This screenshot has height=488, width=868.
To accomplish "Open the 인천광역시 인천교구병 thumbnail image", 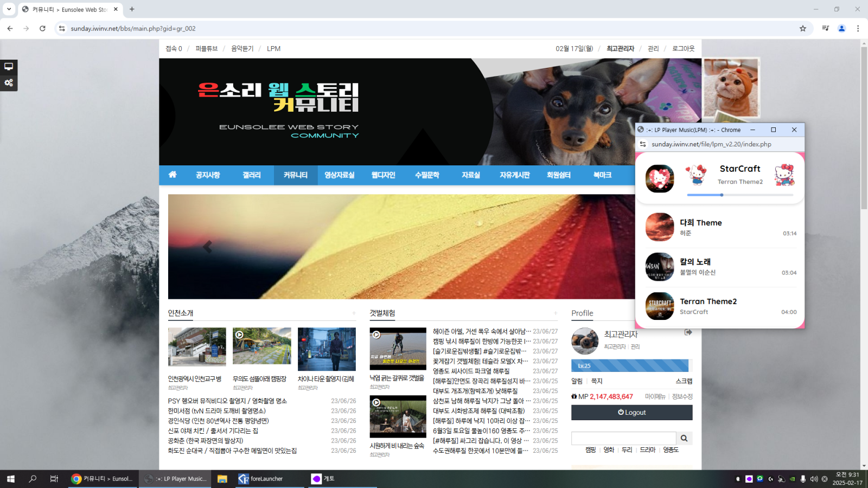I will pos(197,346).
